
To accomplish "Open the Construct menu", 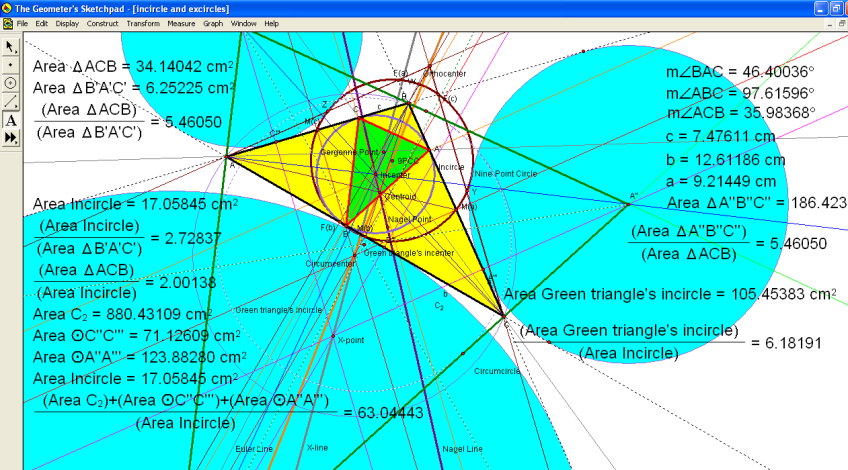I will point(102,23).
